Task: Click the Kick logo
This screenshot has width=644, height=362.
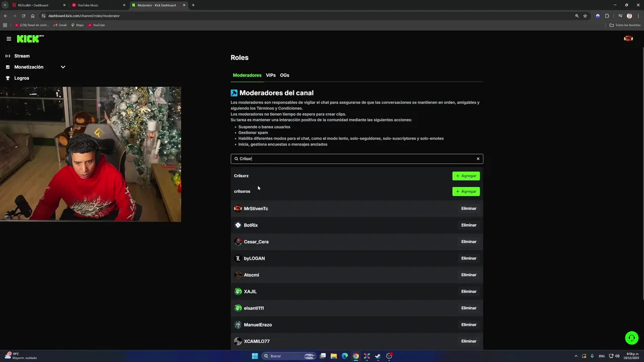Action: (x=30, y=39)
